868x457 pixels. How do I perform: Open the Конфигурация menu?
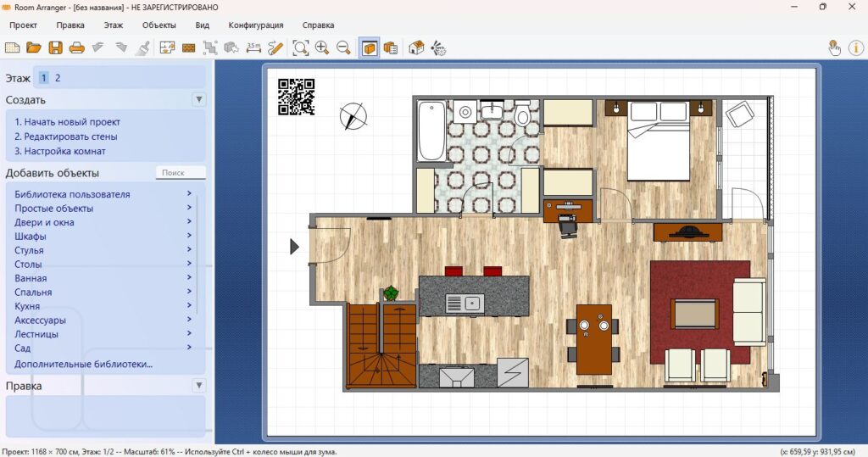click(x=256, y=25)
